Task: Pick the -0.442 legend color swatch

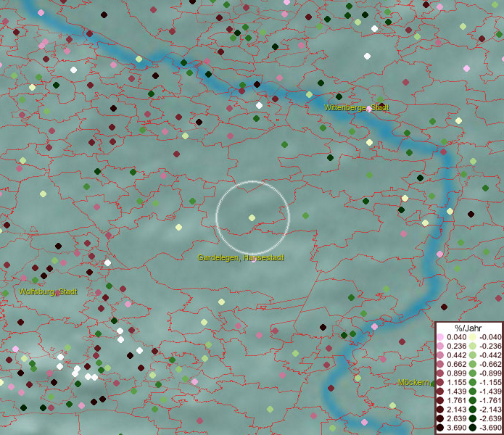Action: click(x=473, y=355)
